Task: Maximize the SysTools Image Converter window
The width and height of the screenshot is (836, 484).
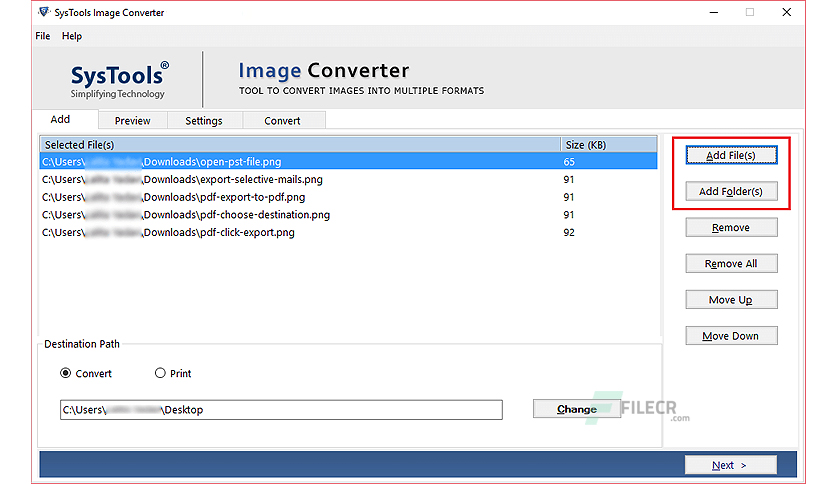Action: [x=750, y=12]
